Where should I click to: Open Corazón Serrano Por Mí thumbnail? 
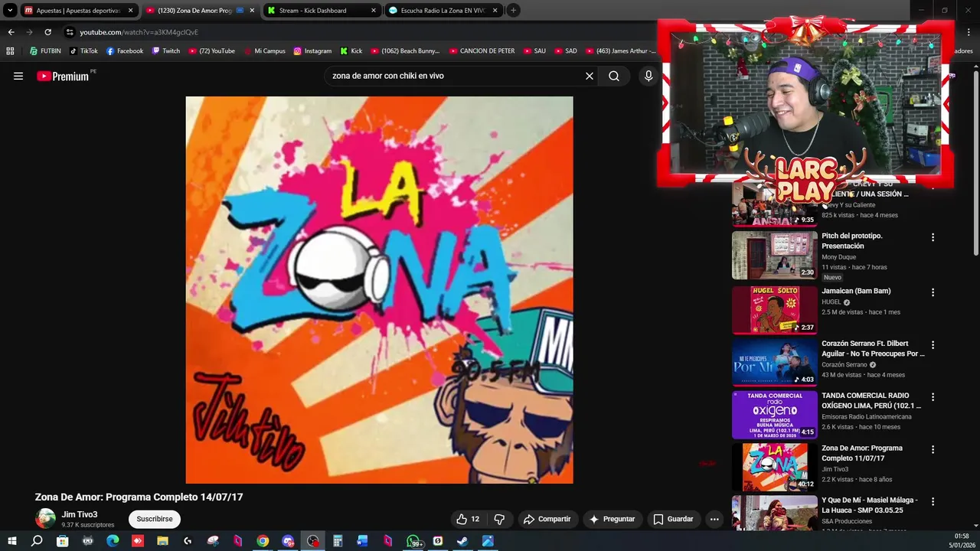(x=775, y=362)
